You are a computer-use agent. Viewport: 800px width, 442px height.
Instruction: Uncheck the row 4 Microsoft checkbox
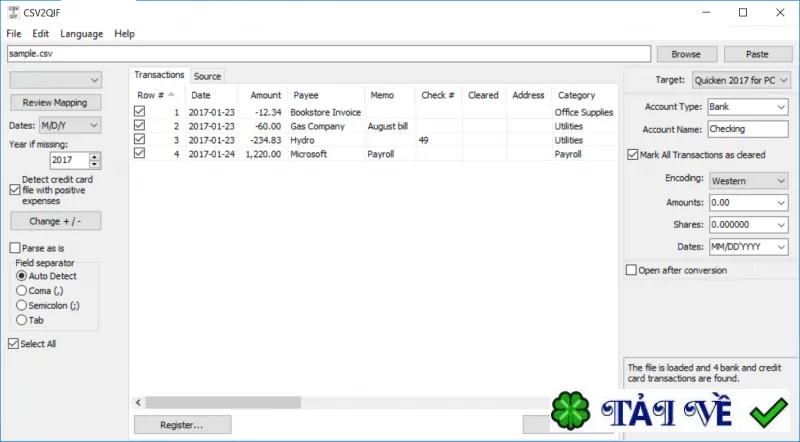pos(139,153)
